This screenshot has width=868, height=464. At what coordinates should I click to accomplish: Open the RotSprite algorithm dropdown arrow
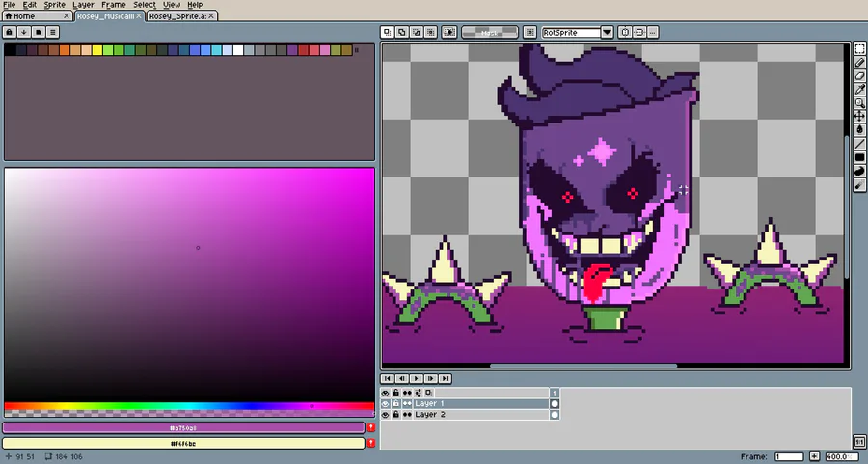click(608, 32)
